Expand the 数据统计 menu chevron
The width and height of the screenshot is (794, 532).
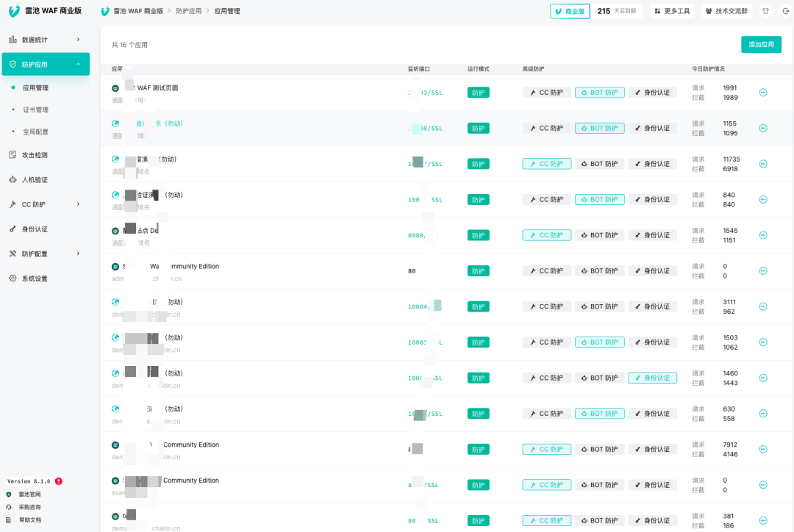(78, 40)
